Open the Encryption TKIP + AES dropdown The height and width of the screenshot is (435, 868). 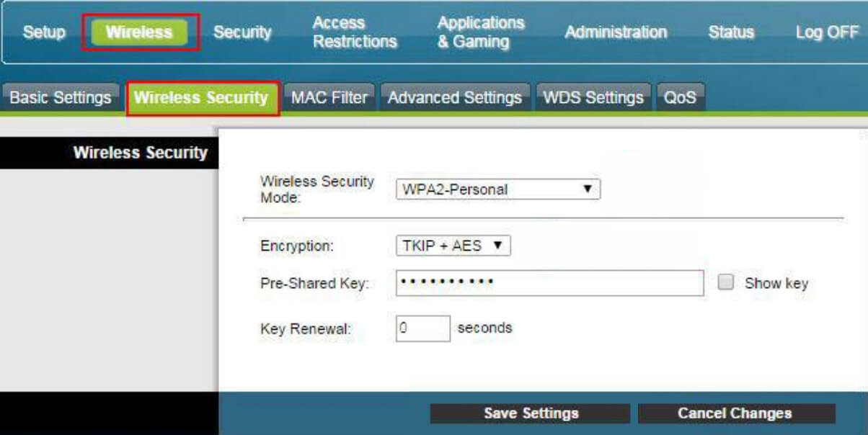pos(453,246)
